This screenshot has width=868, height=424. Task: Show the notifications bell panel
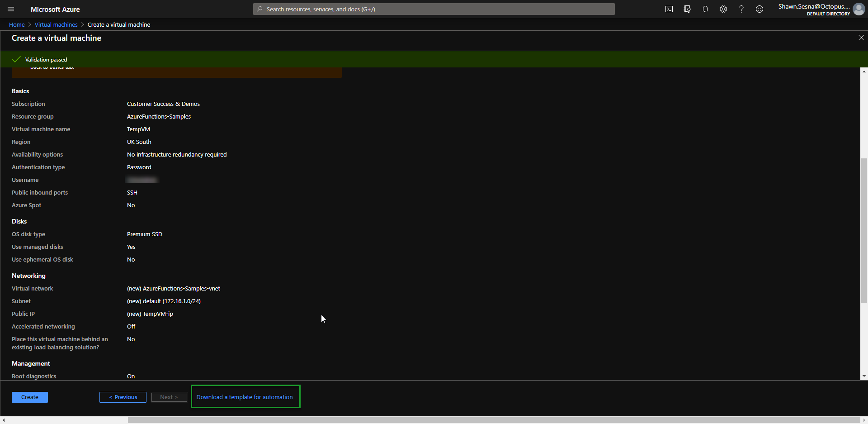pyautogui.click(x=705, y=9)
